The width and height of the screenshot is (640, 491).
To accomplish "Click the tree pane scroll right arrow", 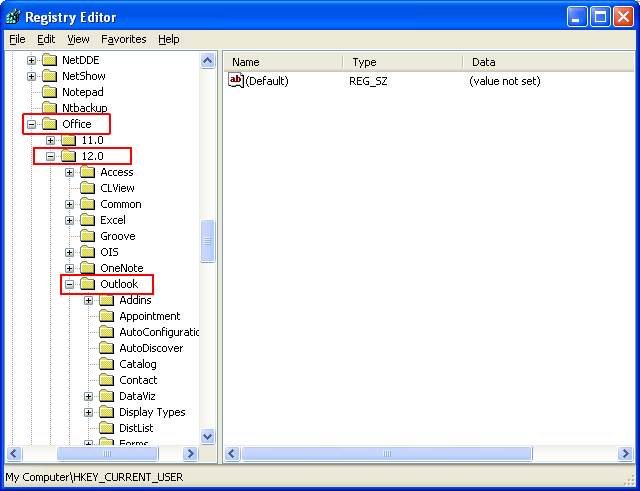I will coord(190,453).
